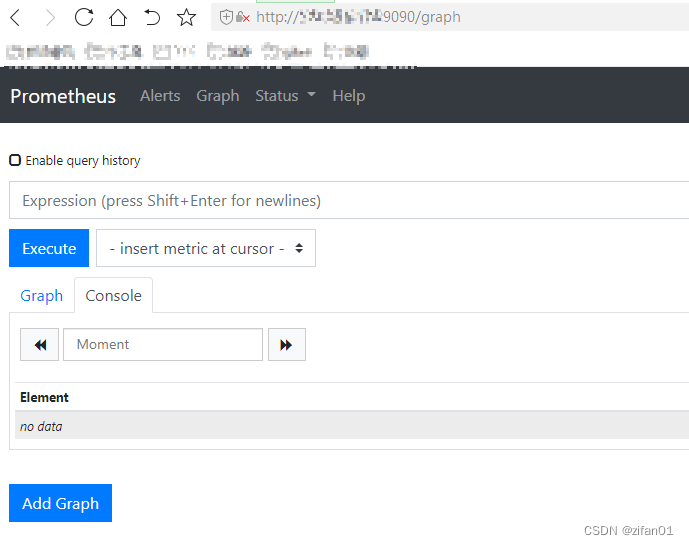This screenshot has height=545, width=689.
Task: Click the Add Graph button
Action: tap(60, 503)
